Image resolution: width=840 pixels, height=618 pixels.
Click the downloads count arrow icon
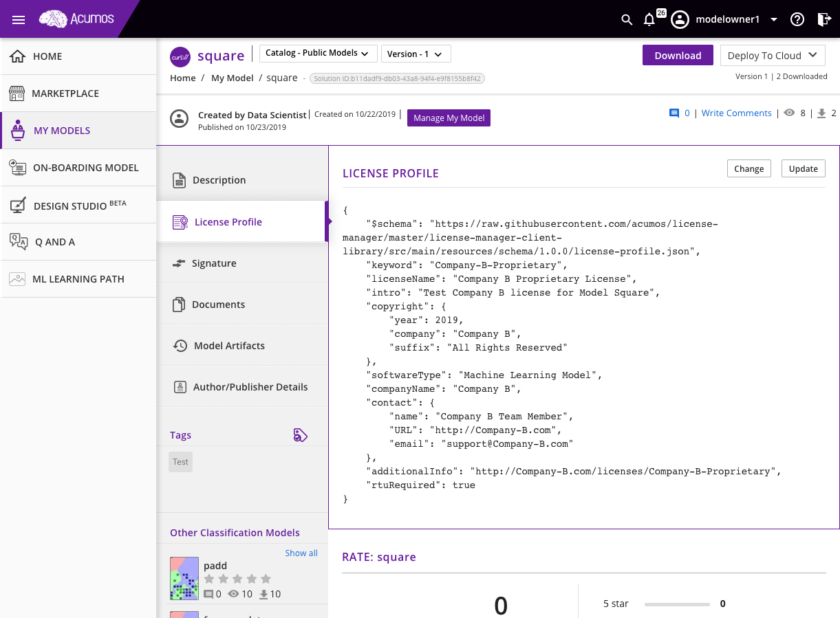coord(821,113)
